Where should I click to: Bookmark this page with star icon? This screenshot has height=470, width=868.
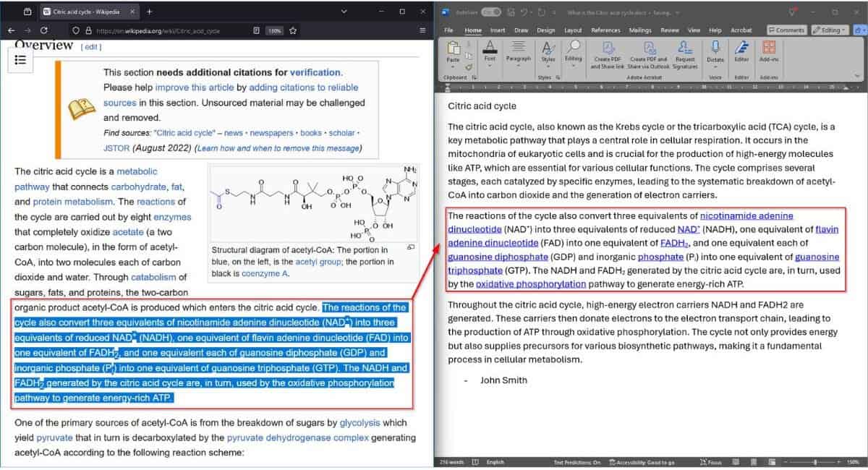coord(293,30)
